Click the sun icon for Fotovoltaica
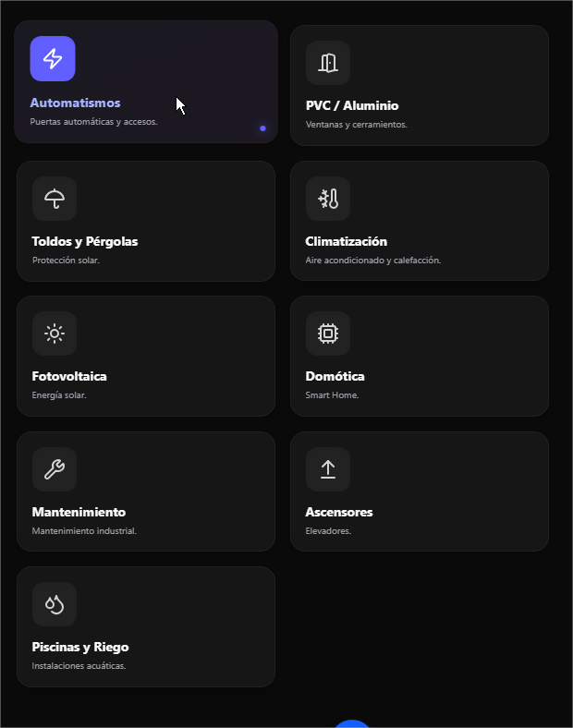This screenshot has height=728, width=573. click(55, 334)
